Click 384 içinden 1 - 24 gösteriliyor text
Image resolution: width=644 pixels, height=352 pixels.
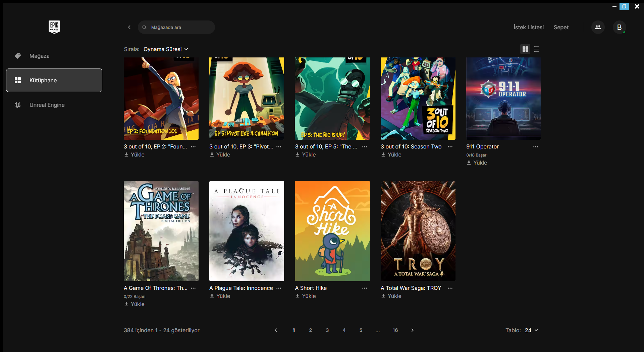click(162, 330)
